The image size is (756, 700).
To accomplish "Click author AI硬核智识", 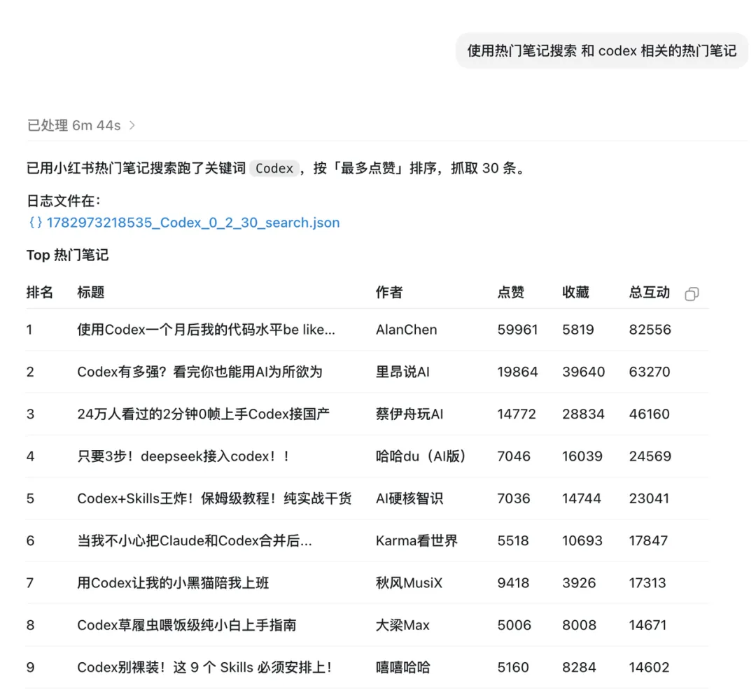I will [409, 498].
